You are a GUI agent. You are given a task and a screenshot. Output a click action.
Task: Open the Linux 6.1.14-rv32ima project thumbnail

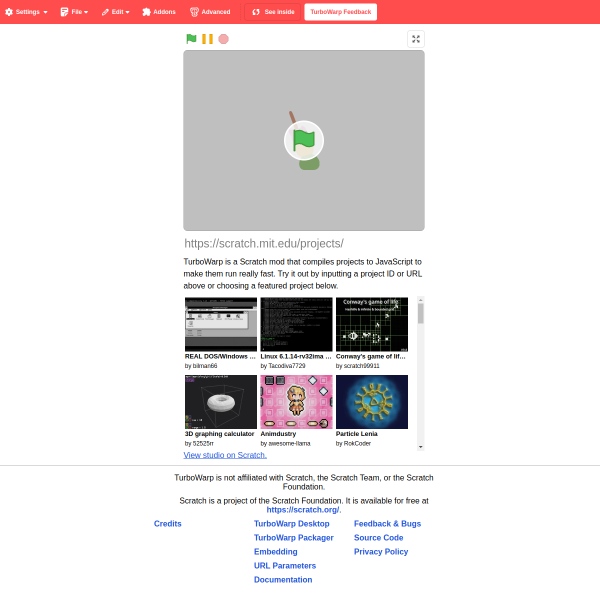297,324
